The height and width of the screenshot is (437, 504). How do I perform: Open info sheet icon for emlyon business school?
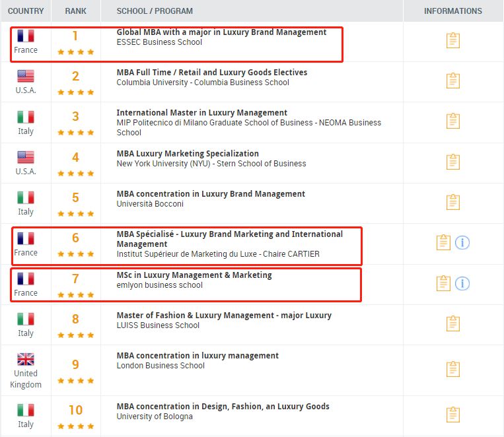pos(443,283)
